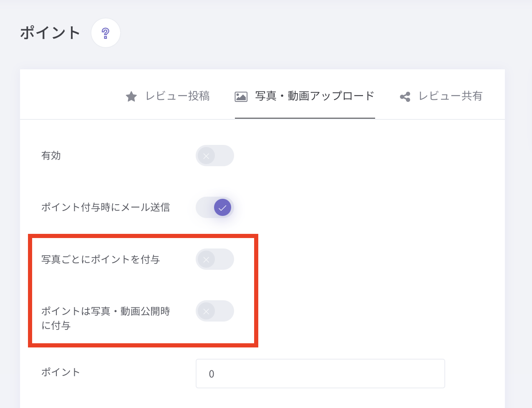Focus the ポイント number input field
Screen dimensions: 532x408
tap(320, 374)
